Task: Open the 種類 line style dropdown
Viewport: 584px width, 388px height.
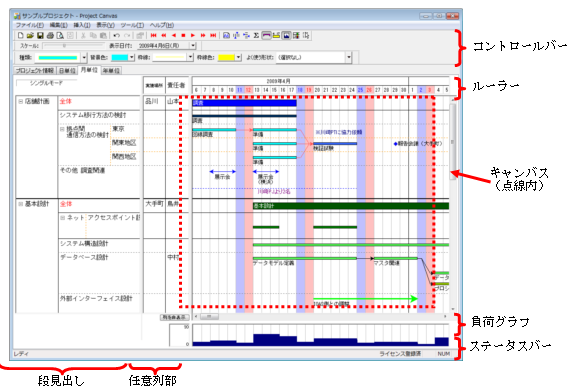Action: (84, 57)
